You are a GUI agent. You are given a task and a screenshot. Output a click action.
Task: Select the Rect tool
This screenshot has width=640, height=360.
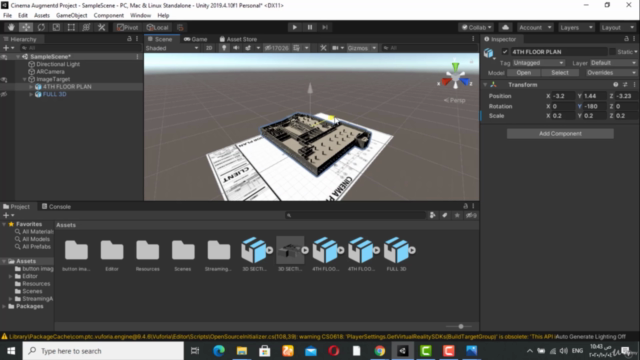(x=71, y=27)
